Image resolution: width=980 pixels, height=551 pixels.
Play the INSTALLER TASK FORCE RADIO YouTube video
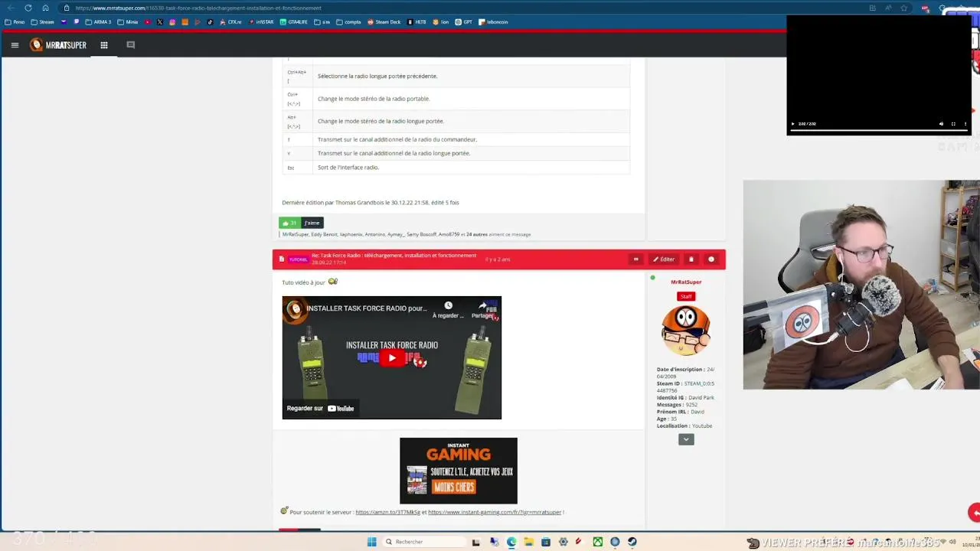pos(392,357)
